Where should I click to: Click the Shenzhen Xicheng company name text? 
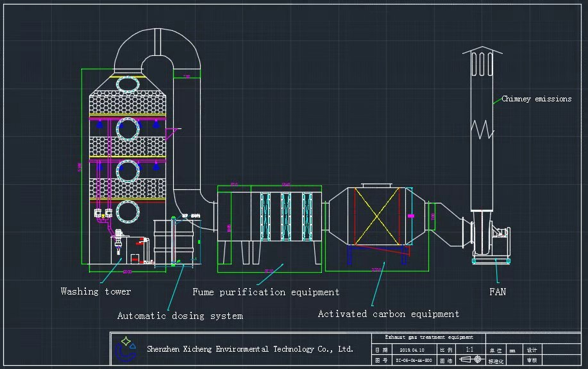250,349
